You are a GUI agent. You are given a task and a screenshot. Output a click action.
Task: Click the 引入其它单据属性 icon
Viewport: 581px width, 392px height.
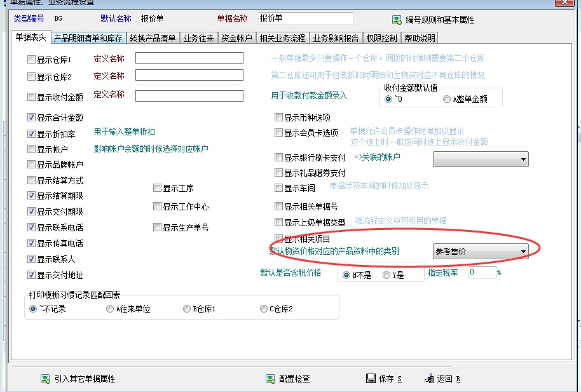[45, 379]
